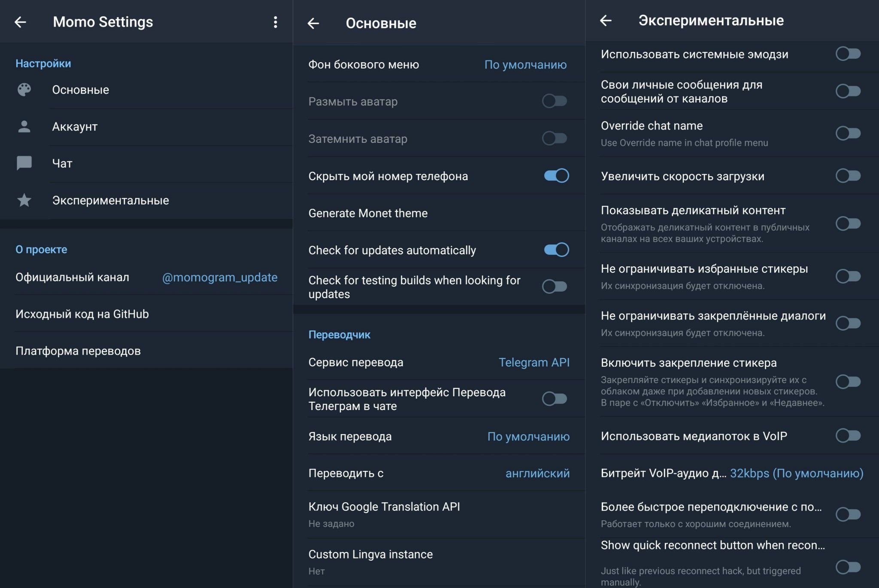Click the Официальный канал label
This screenshot has height=588, width=879.
pyautogui.click(x=72, y=277)
